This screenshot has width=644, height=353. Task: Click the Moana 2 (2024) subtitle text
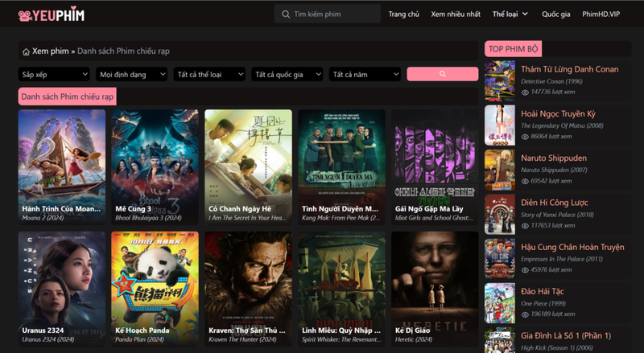pos(43,218)
